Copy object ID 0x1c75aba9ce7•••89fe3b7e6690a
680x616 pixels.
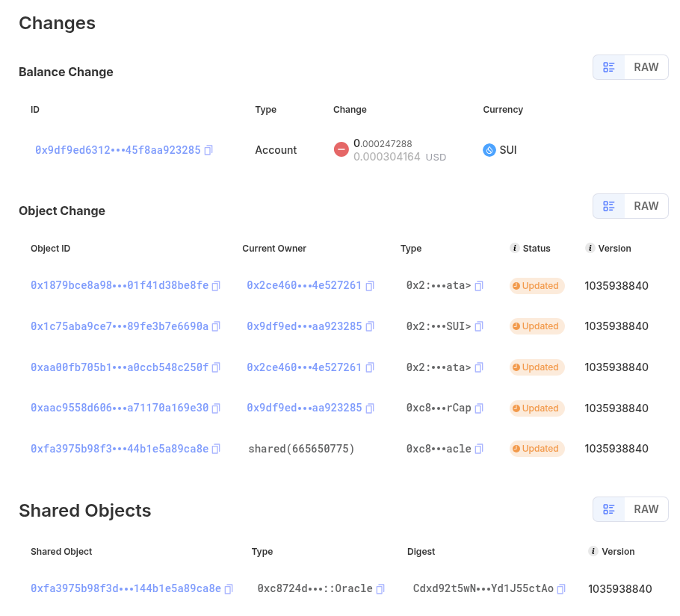[216, 326]
